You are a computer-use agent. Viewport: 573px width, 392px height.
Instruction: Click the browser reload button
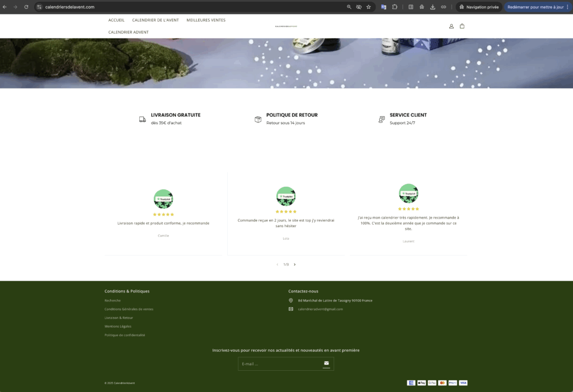click(x=26, y=7)
